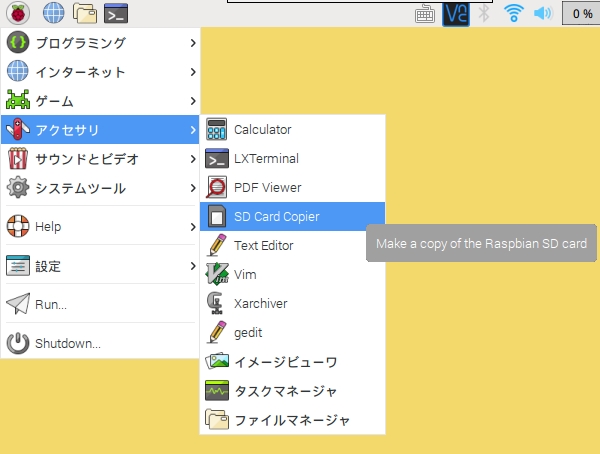Click Run... in the main menu
Screen dimensions: 600x454
(50, 304)
